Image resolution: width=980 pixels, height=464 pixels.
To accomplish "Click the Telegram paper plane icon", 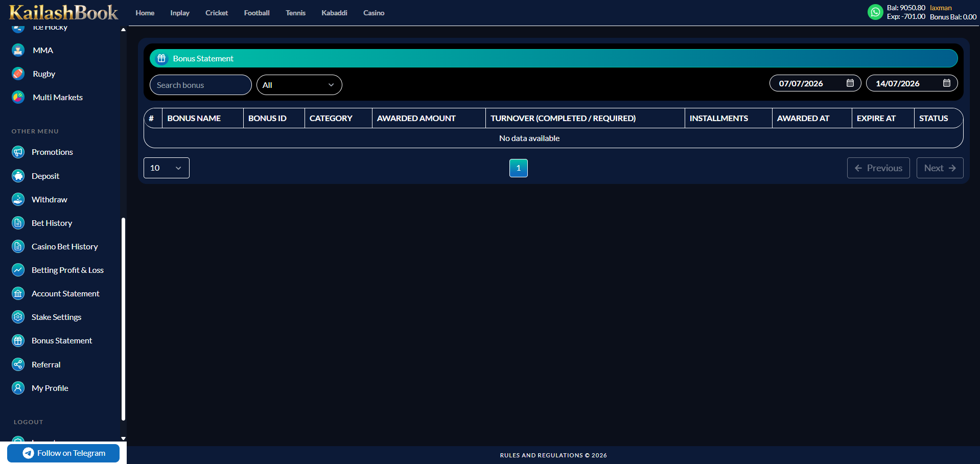I will (x=29, y=453).
